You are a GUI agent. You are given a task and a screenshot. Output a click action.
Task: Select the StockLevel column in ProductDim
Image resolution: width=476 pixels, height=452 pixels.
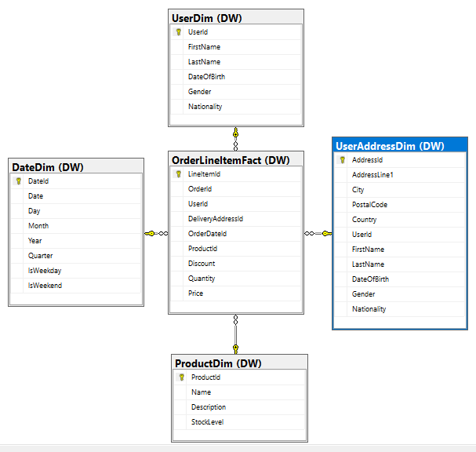(x=239, y=422)
